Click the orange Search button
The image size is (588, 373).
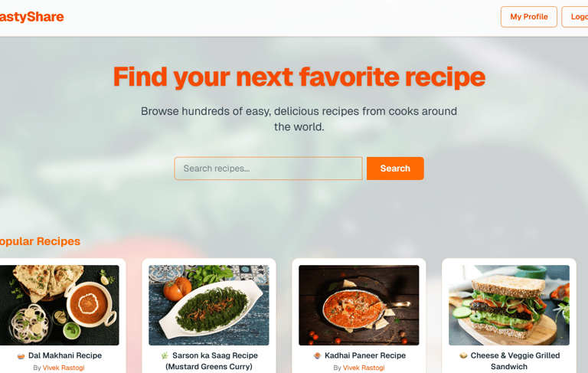pyautogui.click(x=395, y=169)
